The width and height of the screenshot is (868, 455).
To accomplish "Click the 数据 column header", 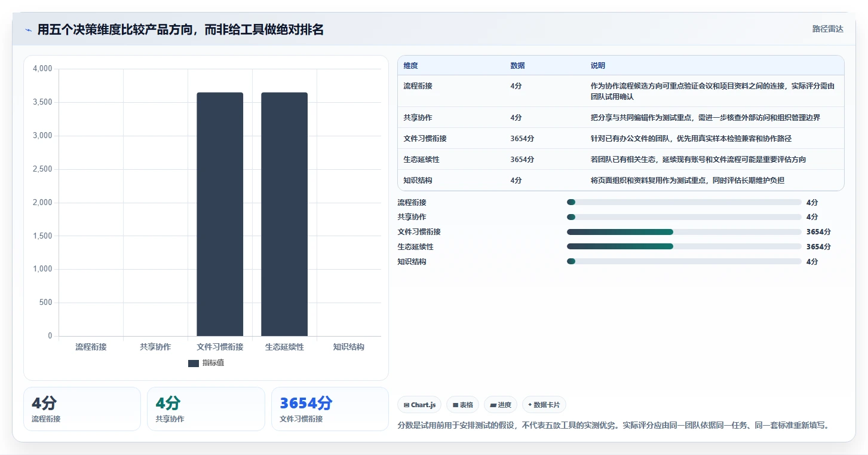I will pyautogui.click(x=517, y=66).
